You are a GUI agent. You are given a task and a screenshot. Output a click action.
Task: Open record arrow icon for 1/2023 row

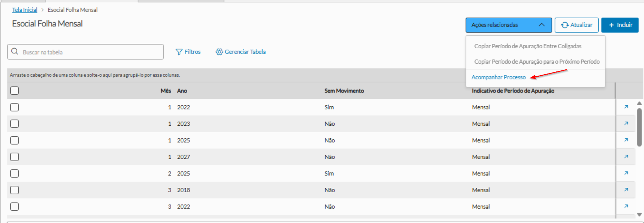(x=626, y=124)
